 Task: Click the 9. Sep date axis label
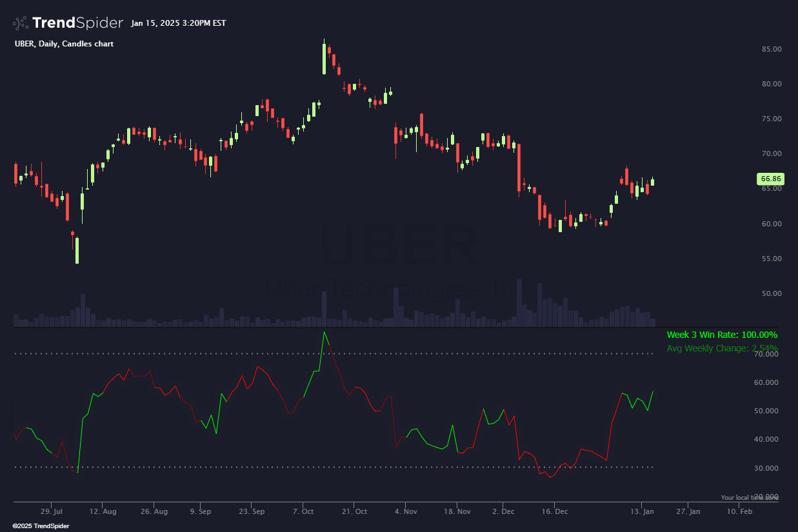201,511
